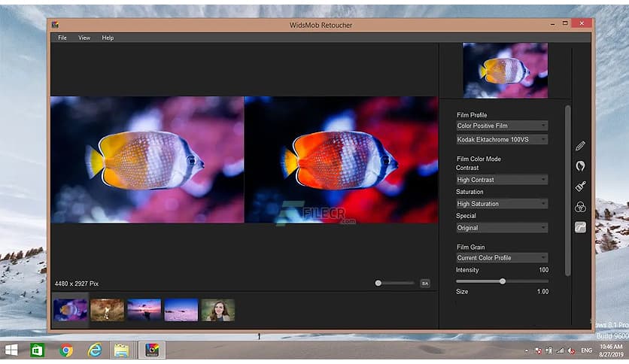Open File Explorer from the taskbar
629x364 pixels.
tap(122, 350)
